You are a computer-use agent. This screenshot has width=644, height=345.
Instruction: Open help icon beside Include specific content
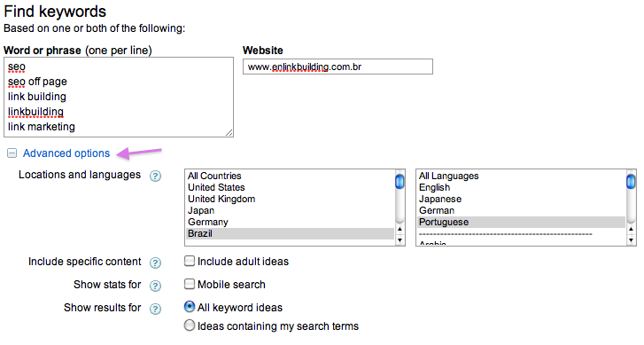(x=155, y=263)
